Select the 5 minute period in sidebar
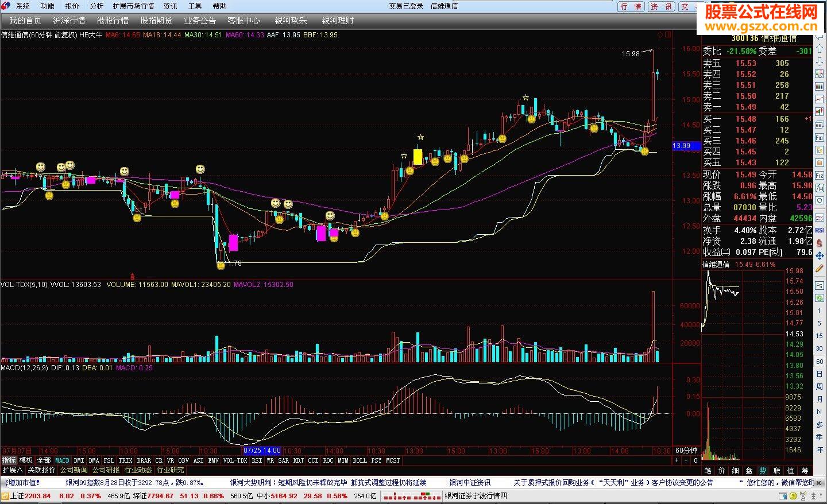This screenshot has height=504, width=827. coord(820,323)
